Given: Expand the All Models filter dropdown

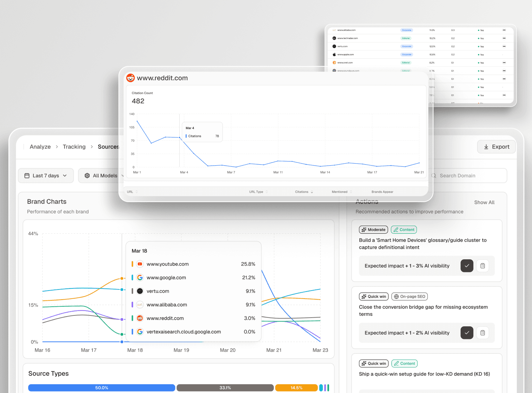Looking at the screenshot, I should coord(105,176).
